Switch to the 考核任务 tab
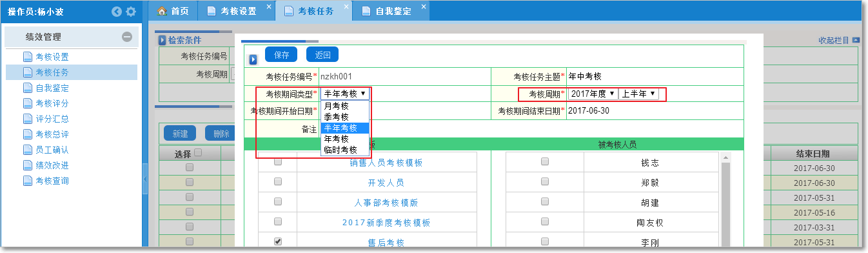868x253 pixels. tap(313, 11)
